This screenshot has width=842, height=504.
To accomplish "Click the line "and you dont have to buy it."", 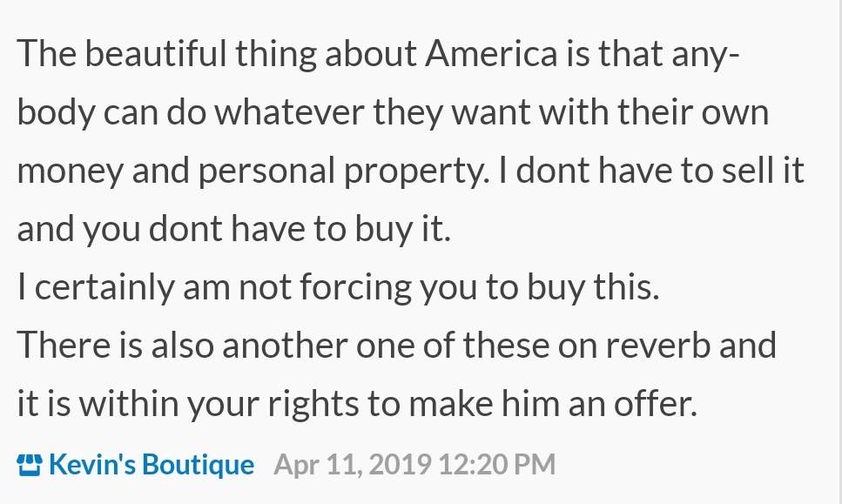I will (x=233, y=229).
